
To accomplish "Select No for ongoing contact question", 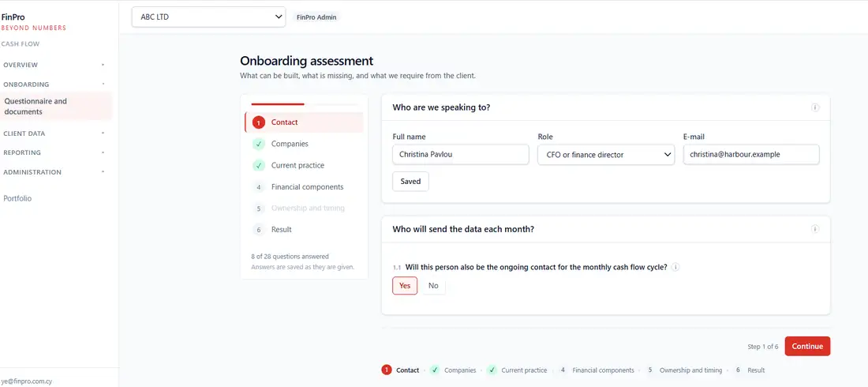I will pos(433,286).
